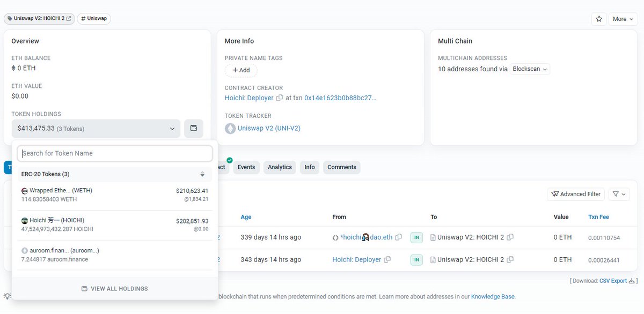This screenshot has width=644, height=314.
Task: Open the More dropdown menu
Action: tap(623, 19)
